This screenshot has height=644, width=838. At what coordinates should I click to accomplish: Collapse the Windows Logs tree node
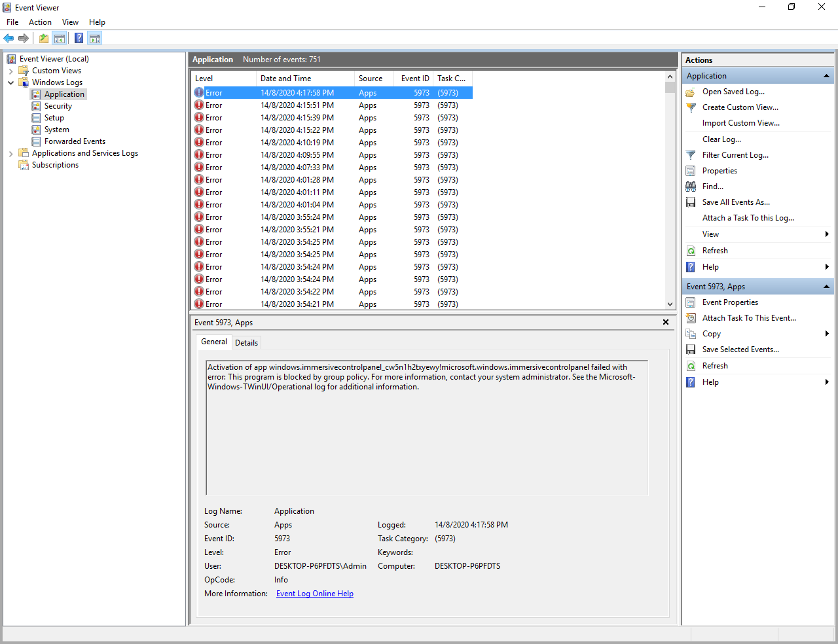pos(10,82)
